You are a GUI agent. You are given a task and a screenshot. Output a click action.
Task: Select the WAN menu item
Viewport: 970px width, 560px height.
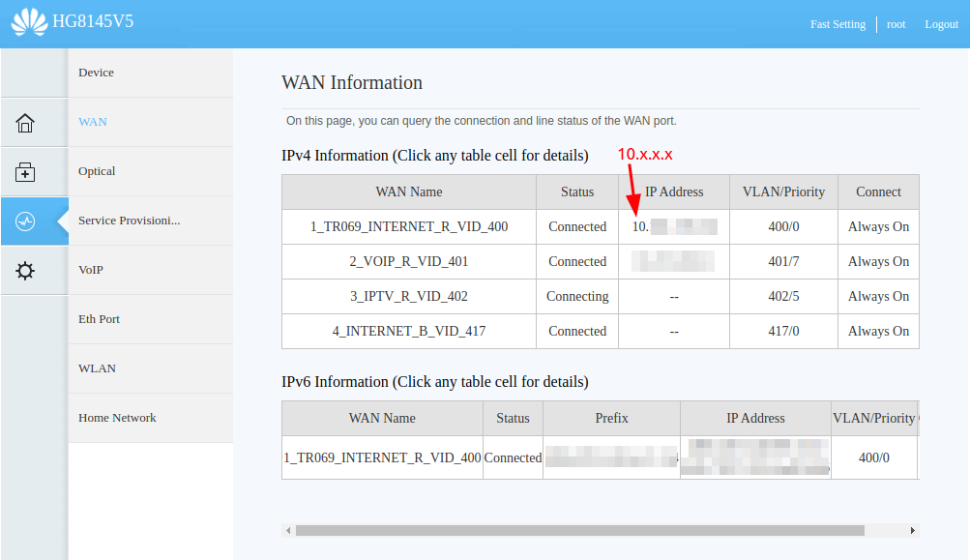pos(93,122)
